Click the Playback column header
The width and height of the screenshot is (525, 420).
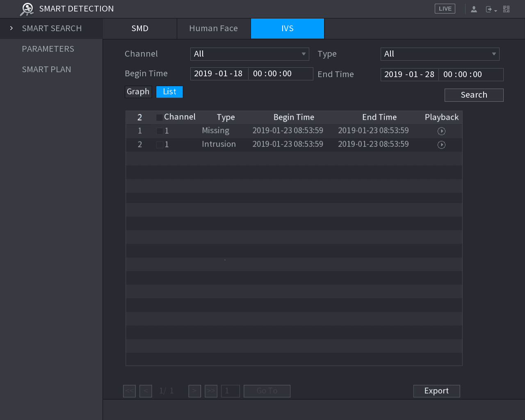(x=442, y=117)
